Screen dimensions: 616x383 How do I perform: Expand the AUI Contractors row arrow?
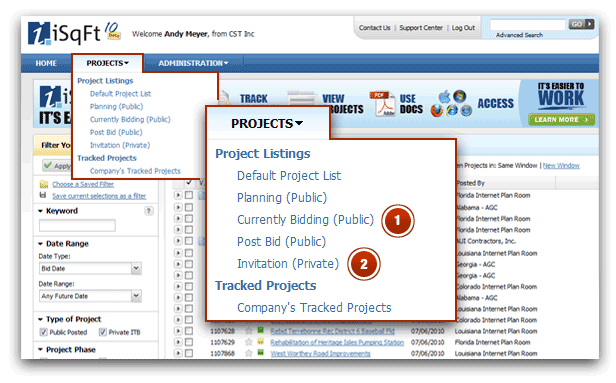coord(178,241)
